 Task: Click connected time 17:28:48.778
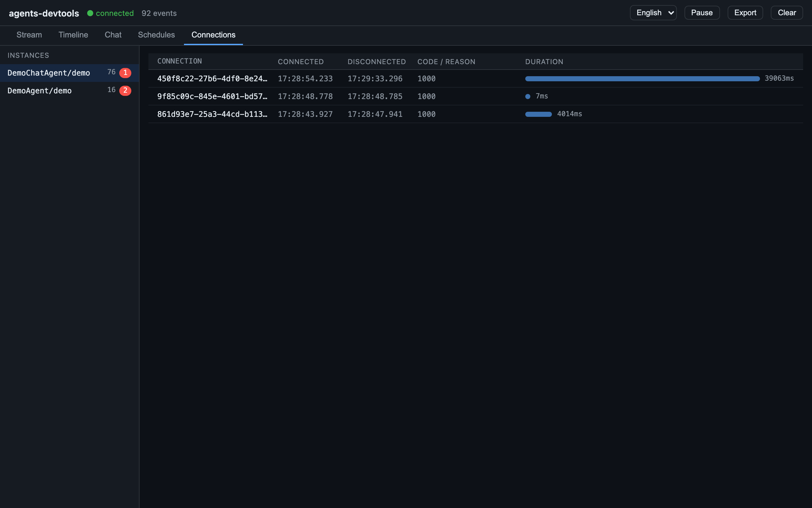305,97
